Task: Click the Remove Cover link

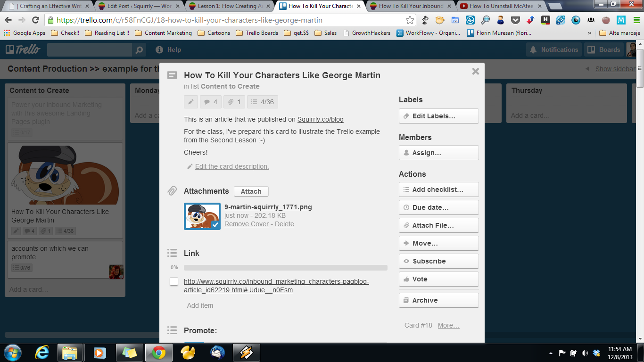Action: pyautogui.click(x=247, y=224)
